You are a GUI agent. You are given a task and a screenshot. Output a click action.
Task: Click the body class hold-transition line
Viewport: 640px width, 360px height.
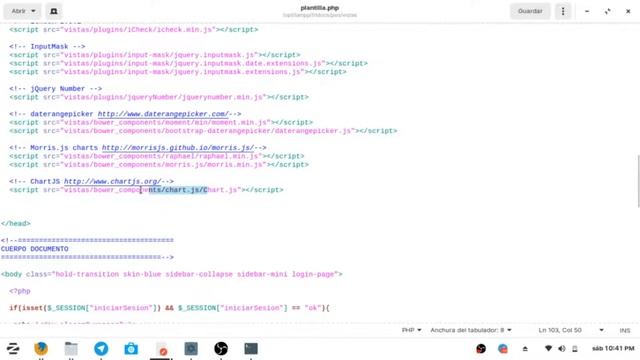pyautogui.click(x=171, y=274)
